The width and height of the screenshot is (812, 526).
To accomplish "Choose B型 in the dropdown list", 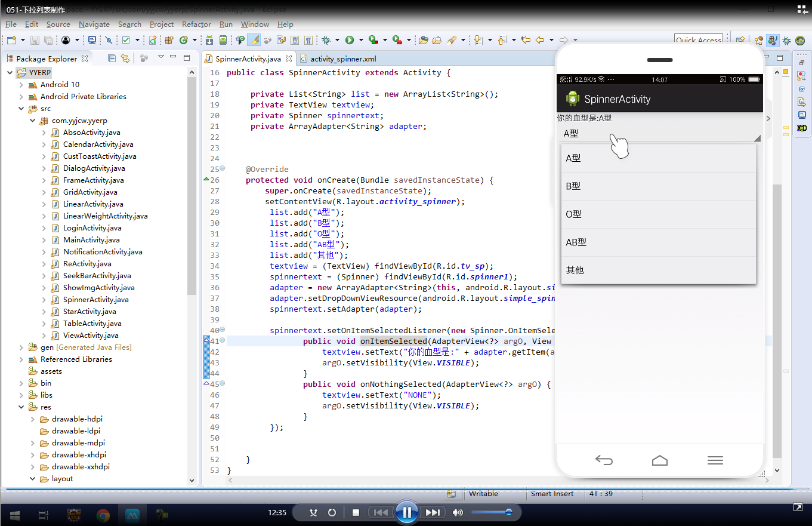I will pos(659,186).
